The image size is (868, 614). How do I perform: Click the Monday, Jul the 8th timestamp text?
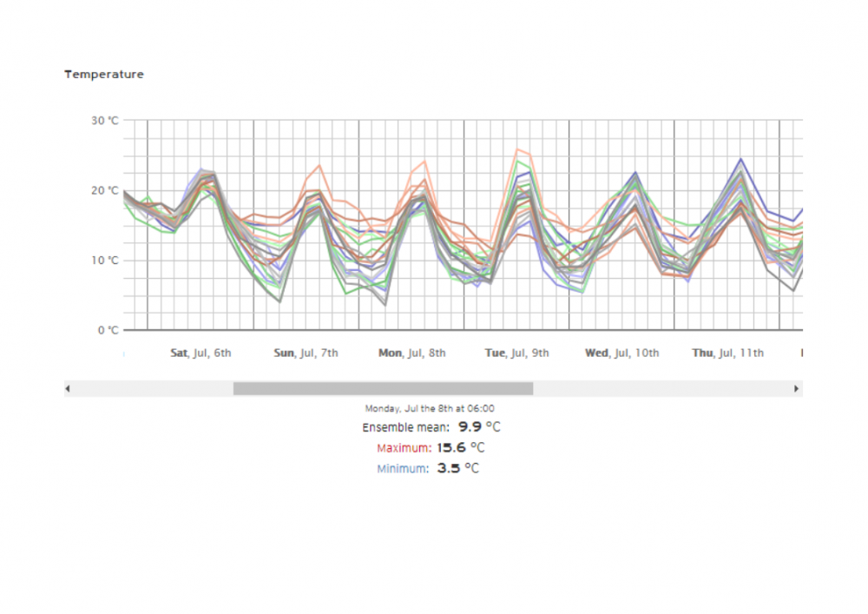point(431,408)
